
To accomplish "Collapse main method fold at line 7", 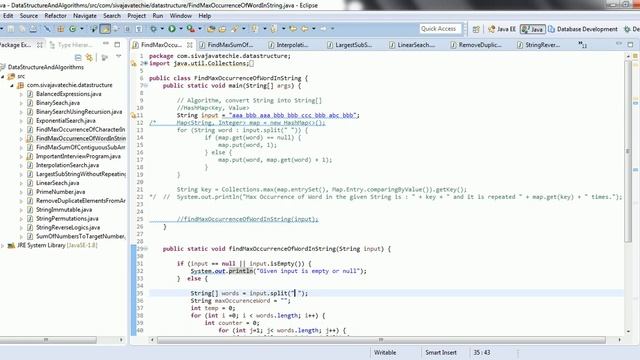I will click(145, 86).
